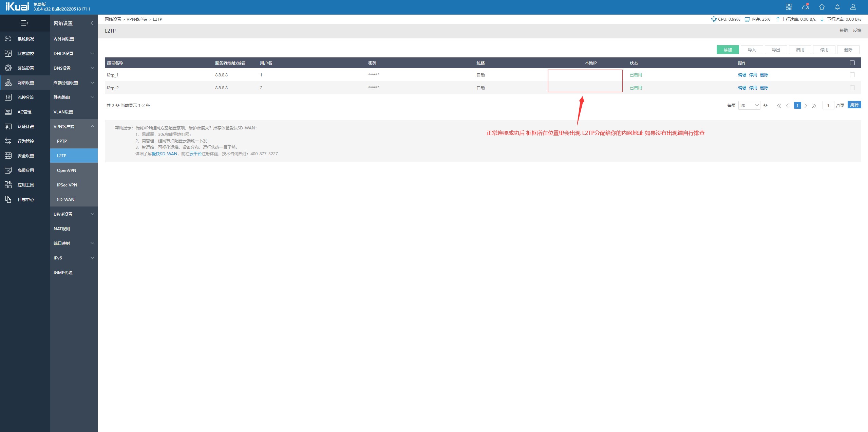This screenshot has height=432, width=868.
Task: Open the cloud platform icon in header
Action: (805, 7)
